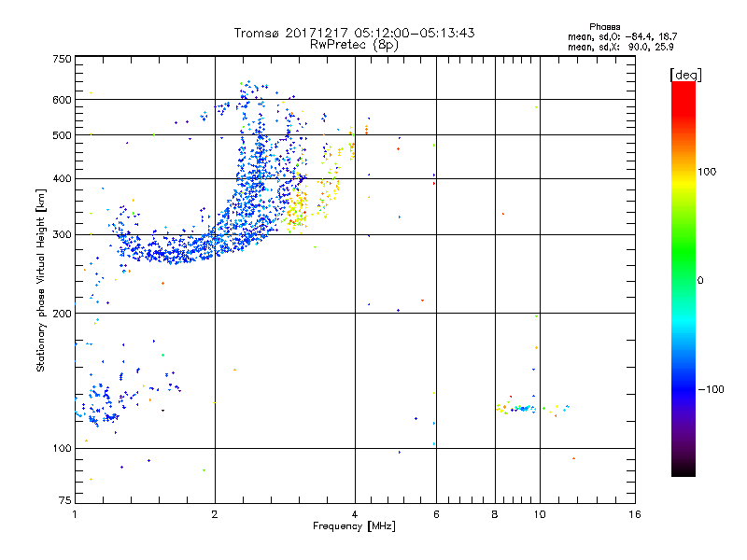Image resolution: width=747 pixels, height=560 pixels.
Task: Click the y-axis '300' tick label
Action: point(62,235)
